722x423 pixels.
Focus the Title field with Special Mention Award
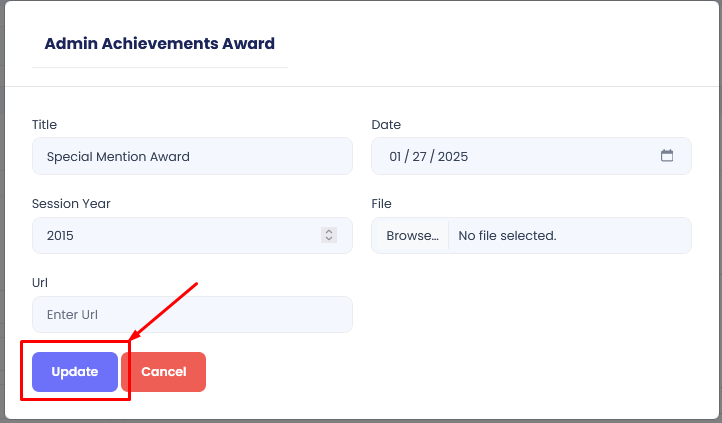(192, 156)
